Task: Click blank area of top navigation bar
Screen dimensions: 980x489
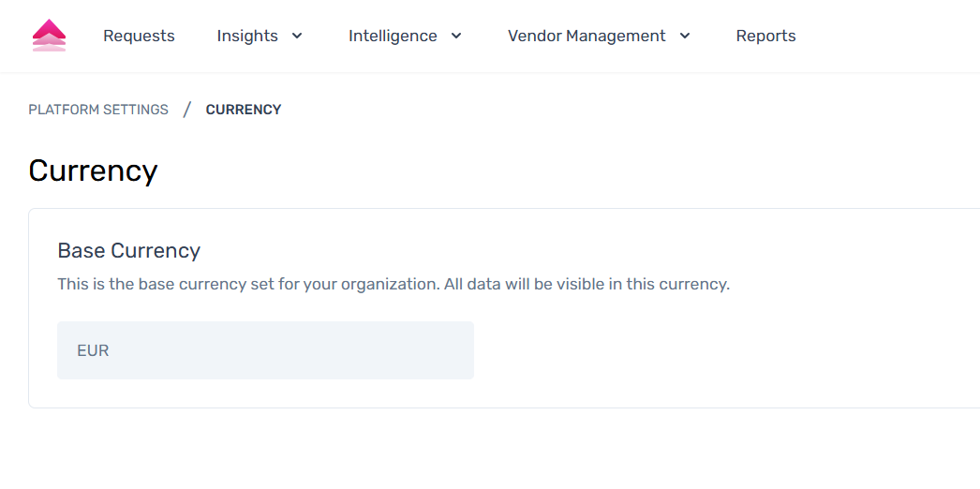Action: pos(890,36)
